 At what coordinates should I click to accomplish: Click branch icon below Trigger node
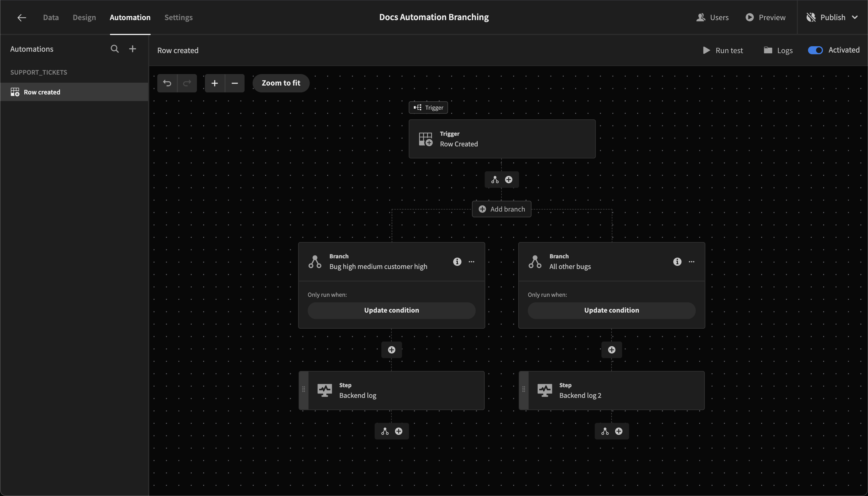point(495,180)
